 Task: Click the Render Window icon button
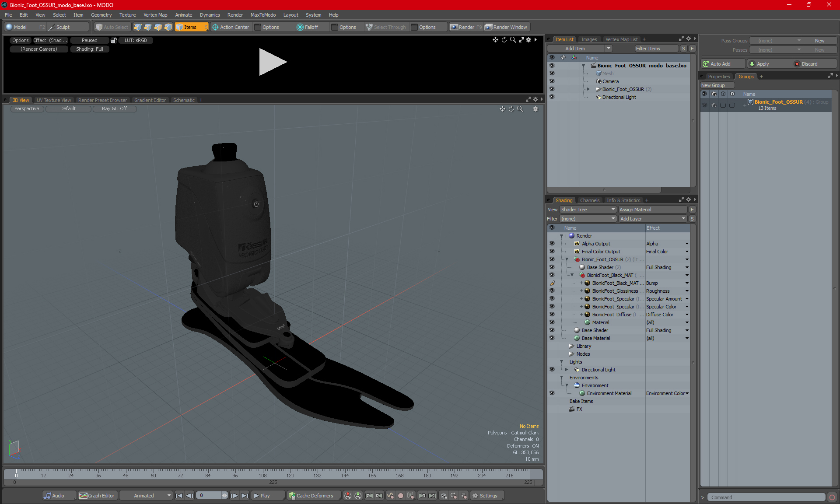pyautogui.click(x=506, y=27)
